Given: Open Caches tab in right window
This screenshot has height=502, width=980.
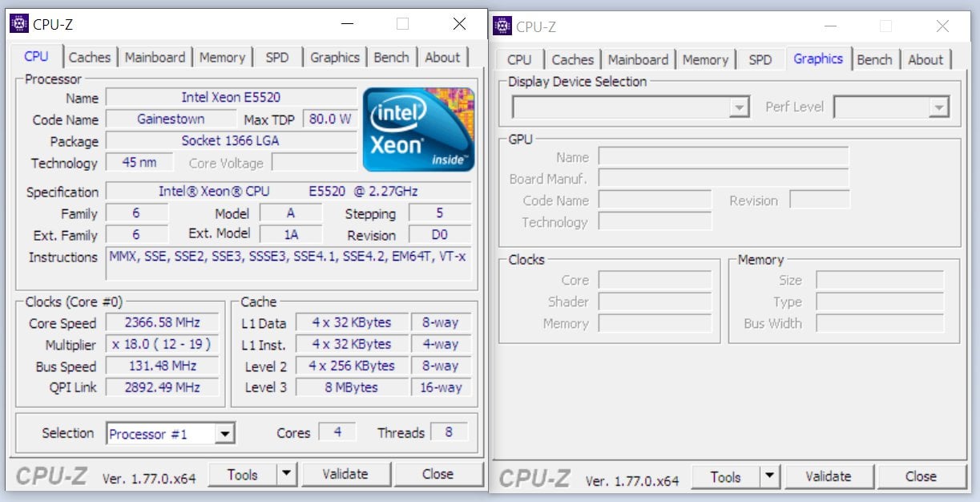Looking at the screenshot, I should [573, 60].
